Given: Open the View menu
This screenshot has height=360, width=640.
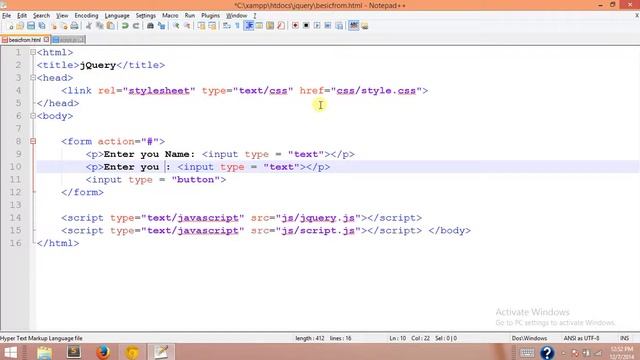Looking at the screenshot, I should click(x=62, y=16).
